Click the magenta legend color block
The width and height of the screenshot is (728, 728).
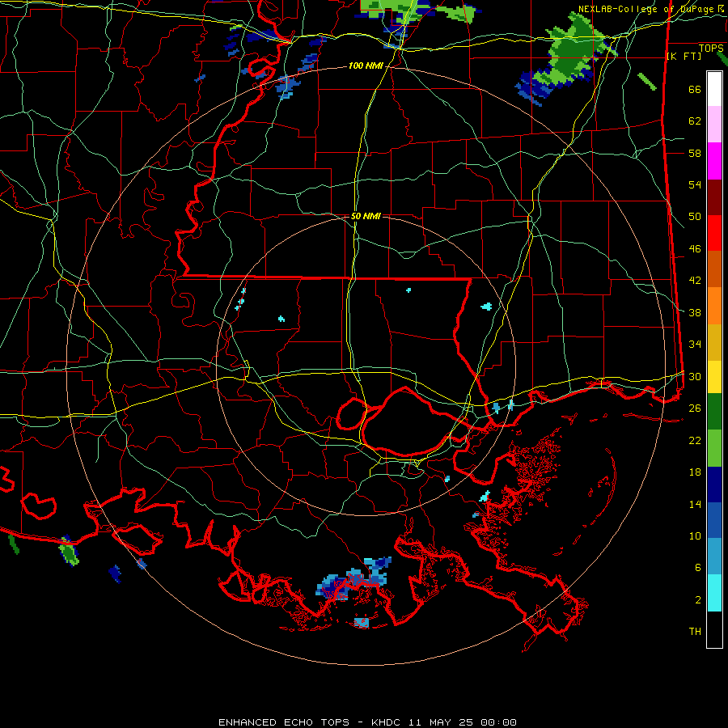coord(714,161)
